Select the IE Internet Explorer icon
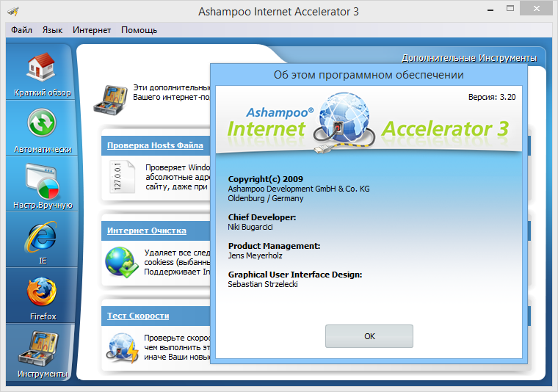This screenshot has width=558, height=392. [40, 236]
